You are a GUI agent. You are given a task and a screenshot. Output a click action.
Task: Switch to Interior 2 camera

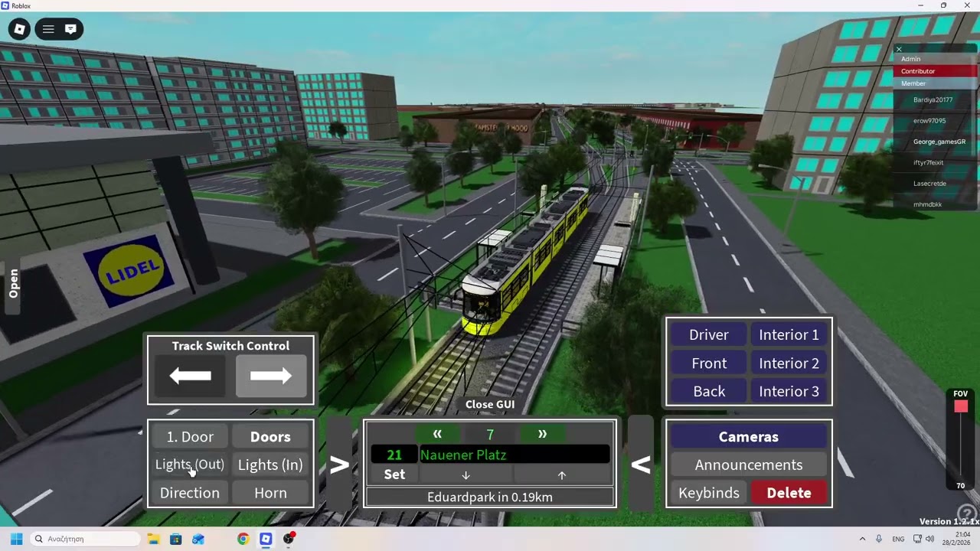point(789,363)
